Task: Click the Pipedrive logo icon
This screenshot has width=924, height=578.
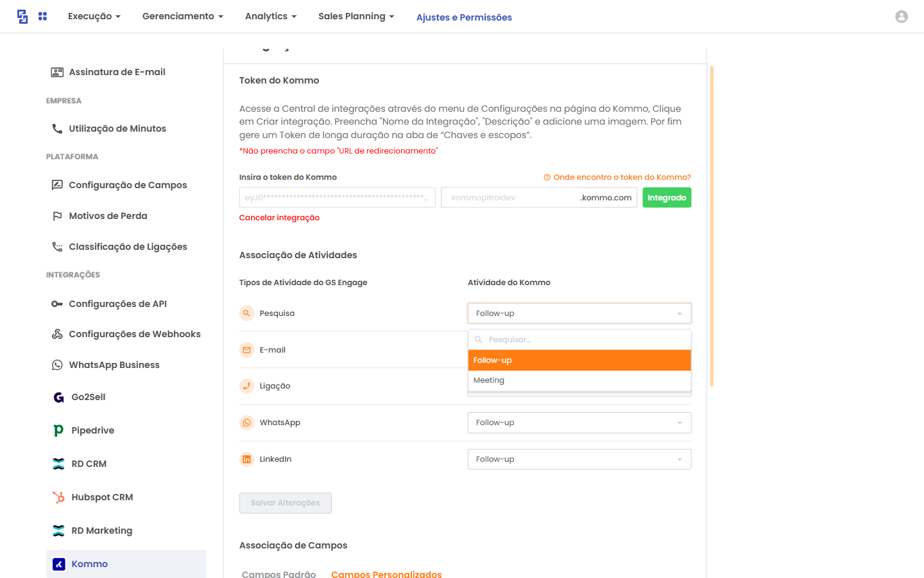Action: 58,430
